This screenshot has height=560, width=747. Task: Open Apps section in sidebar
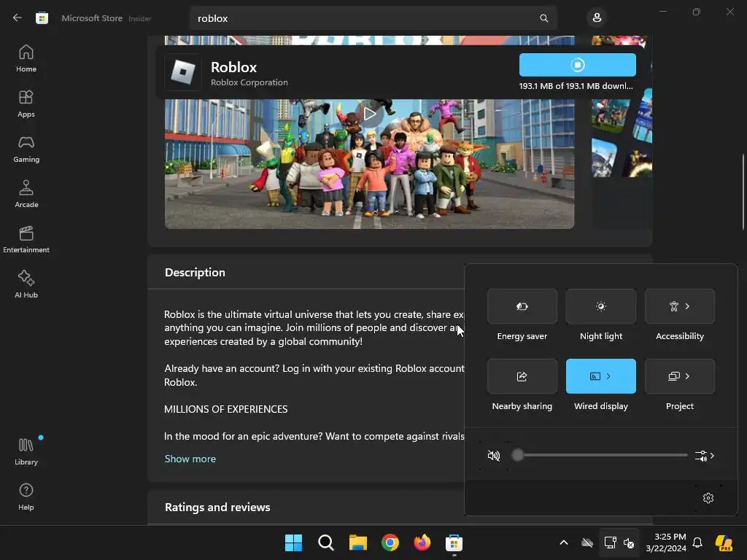26,104
